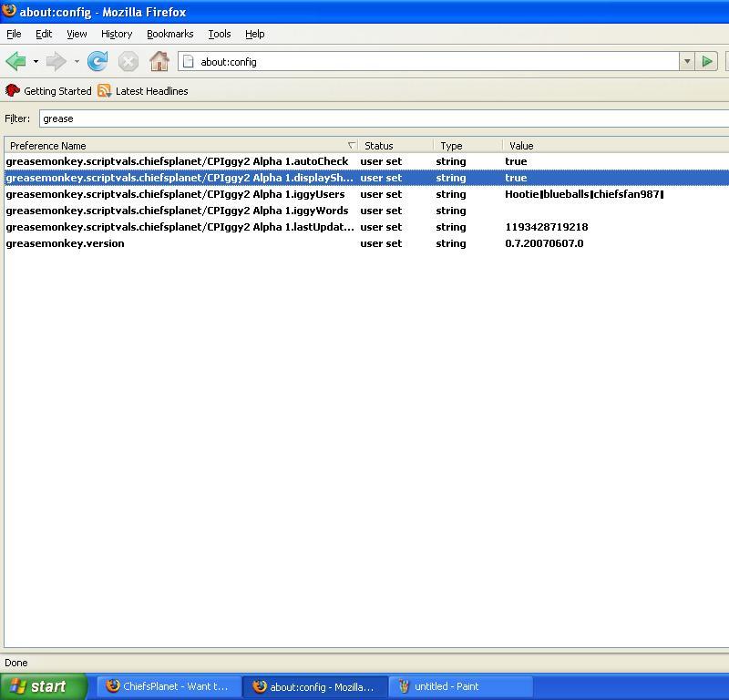
Task: Click the Done status bar text
Action: (x=16, y=663)
